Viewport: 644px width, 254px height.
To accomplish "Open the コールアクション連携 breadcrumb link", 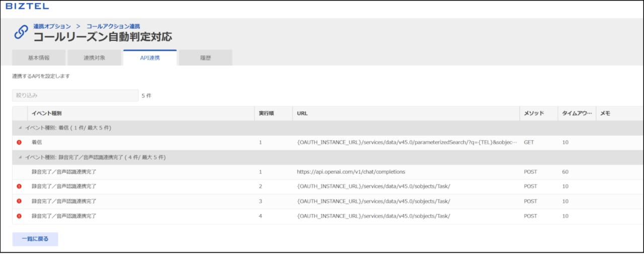I will [113, 26].
